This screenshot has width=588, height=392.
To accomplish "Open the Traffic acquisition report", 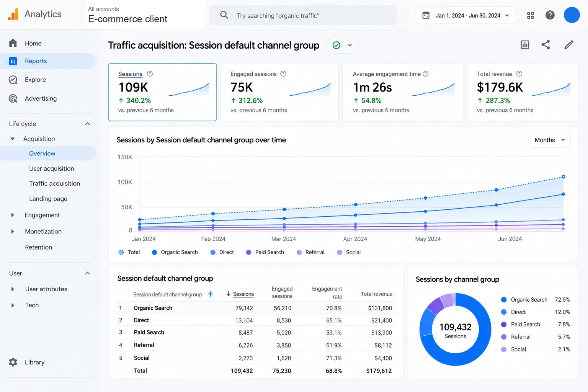I will (54, 183).
